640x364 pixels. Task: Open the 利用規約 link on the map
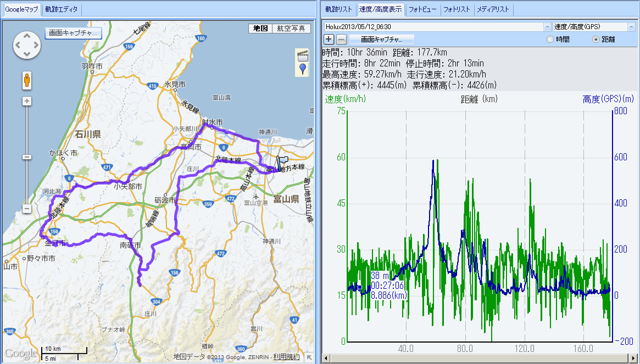point(287,357)
